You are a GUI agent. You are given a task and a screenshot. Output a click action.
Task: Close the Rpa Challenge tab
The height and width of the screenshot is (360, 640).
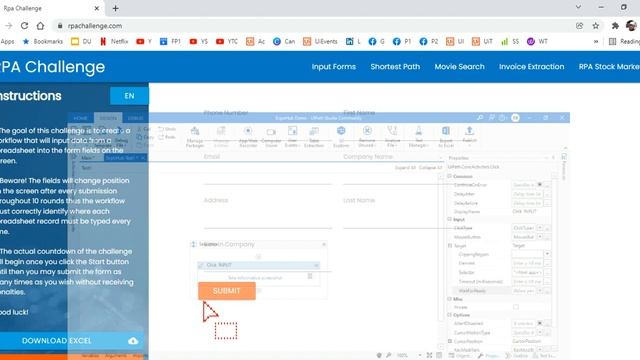[97, 8]
